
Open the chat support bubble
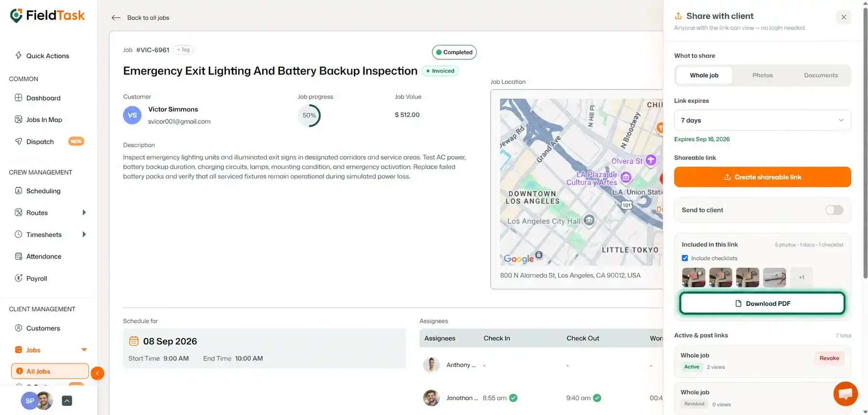(845, 393)
